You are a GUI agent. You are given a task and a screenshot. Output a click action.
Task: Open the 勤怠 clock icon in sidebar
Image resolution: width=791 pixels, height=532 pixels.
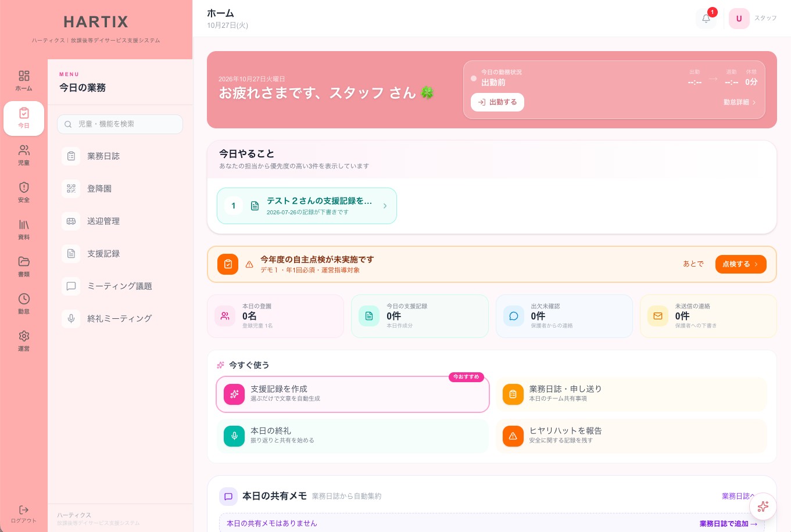[24, 304]
